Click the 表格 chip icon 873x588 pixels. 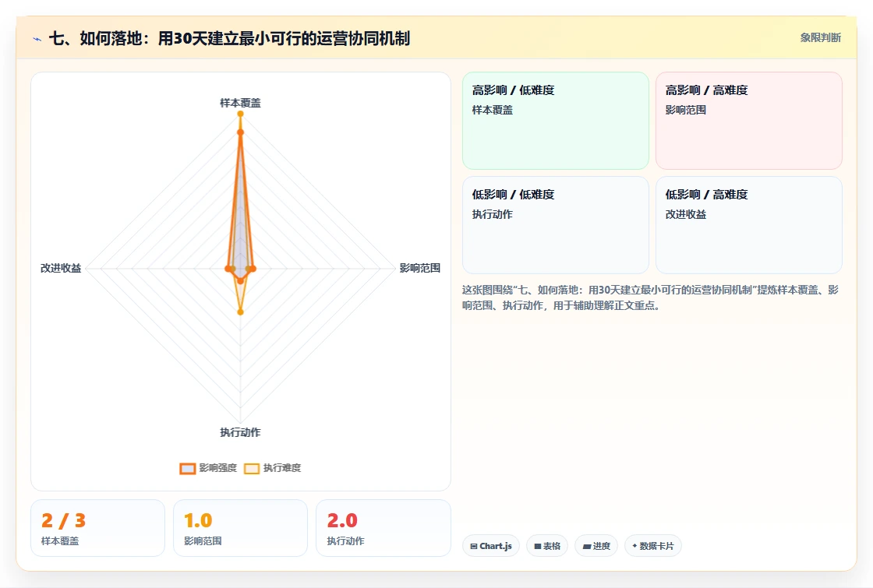[538, 546]
